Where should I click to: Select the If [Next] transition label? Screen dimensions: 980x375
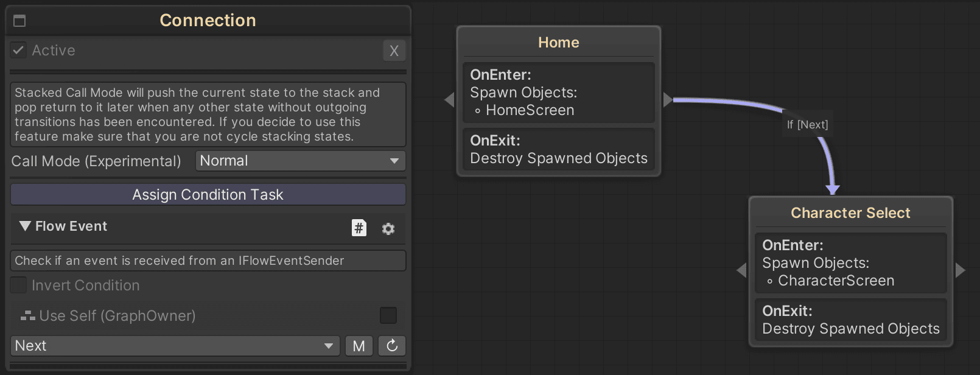[807, 124]
